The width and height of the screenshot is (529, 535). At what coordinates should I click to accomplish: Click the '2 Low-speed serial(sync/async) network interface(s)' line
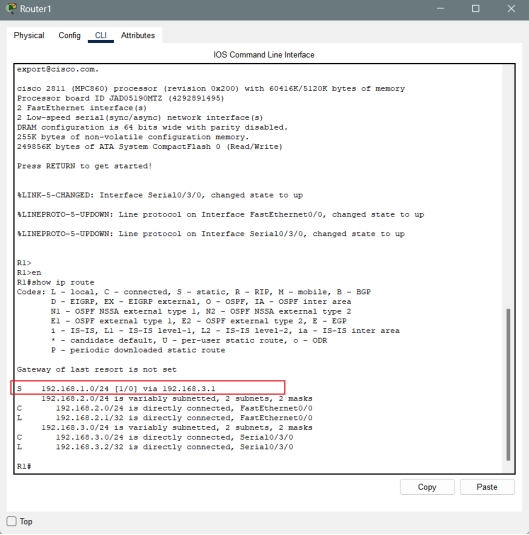coord(140,118)
